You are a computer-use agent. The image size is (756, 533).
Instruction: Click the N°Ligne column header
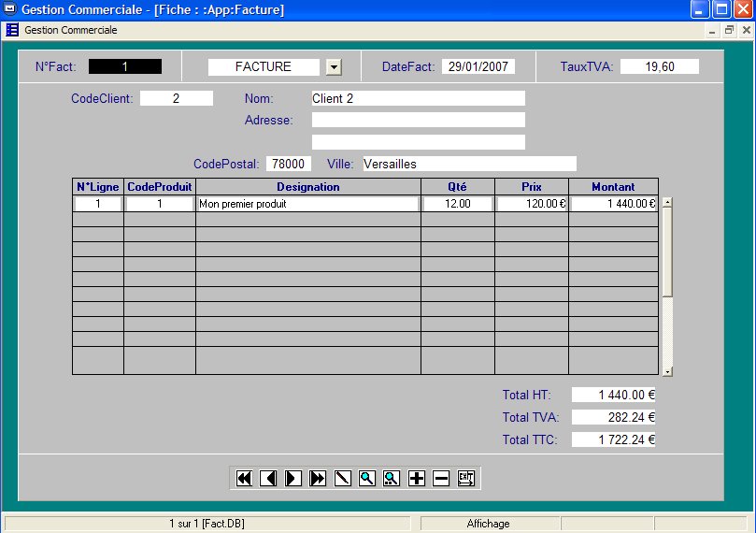coord(98,187)
